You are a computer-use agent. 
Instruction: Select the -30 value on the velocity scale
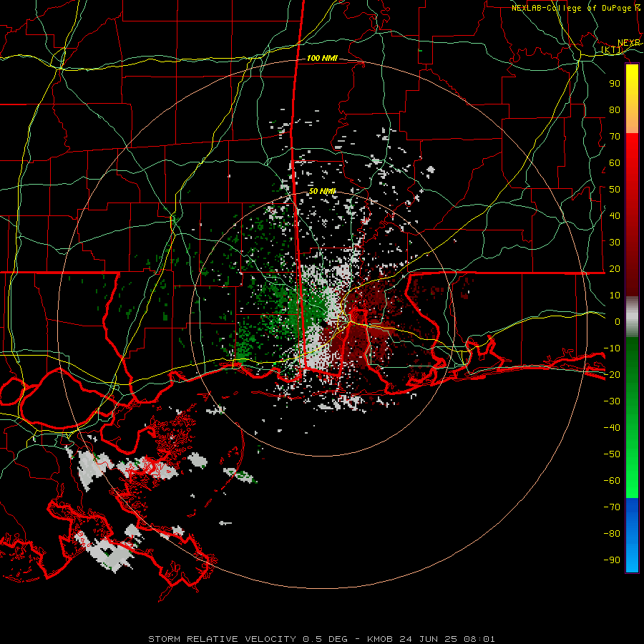(612, 401)
